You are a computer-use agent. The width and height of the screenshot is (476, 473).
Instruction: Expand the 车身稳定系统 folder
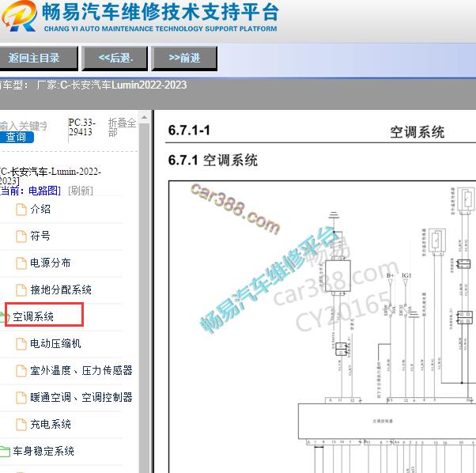pos(43,451)
